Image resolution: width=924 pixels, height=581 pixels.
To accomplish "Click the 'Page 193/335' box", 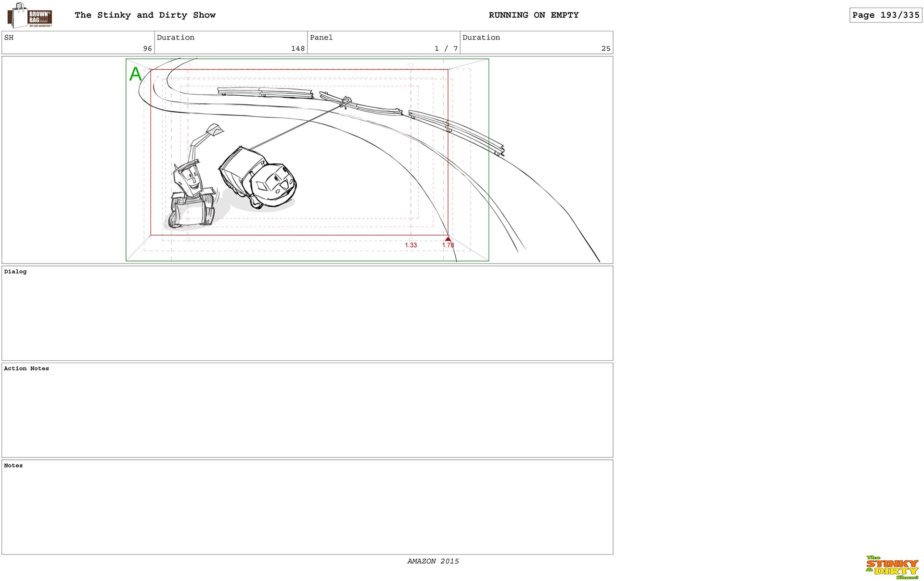I will point(885,15).
